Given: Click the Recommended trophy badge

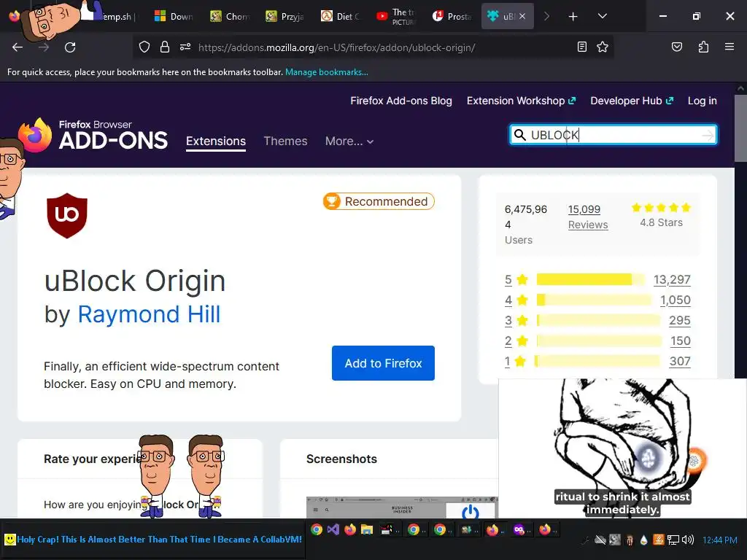Looking at the screenshot, I should pyautogui.click(x=379, y=201).
